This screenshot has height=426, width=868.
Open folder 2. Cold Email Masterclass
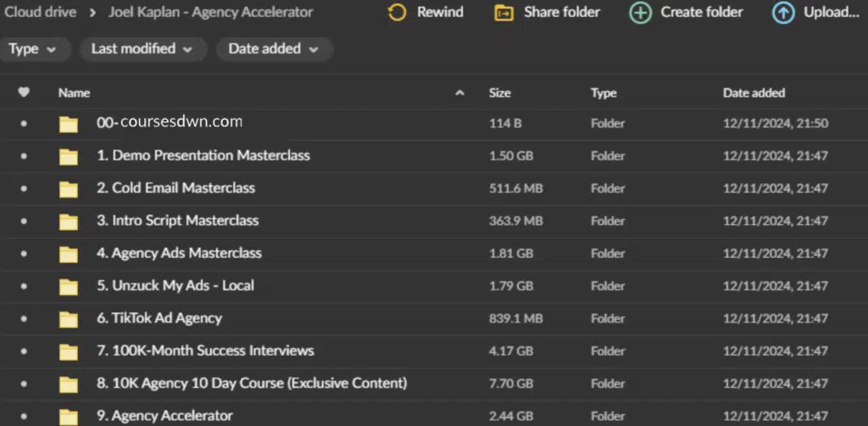(175, 188)
